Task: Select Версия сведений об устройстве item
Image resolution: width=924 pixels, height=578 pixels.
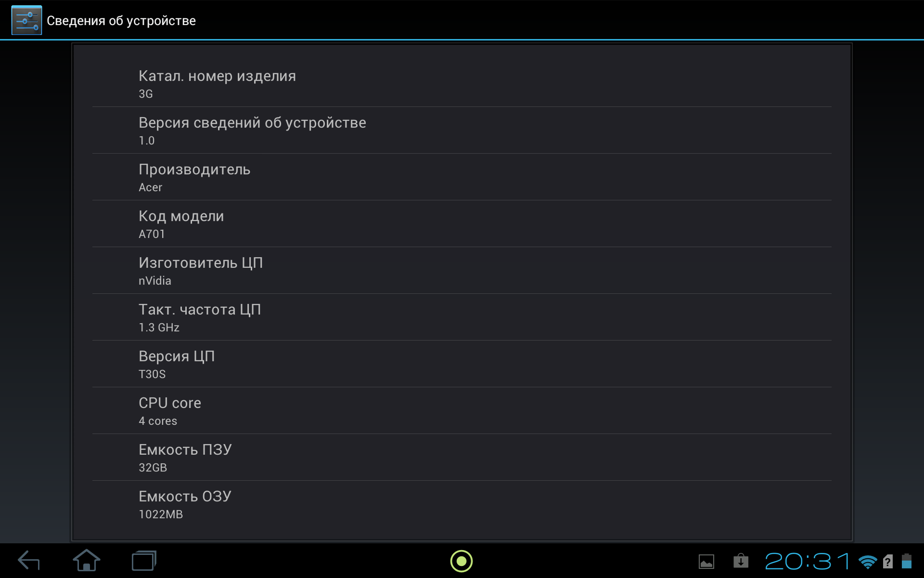Action: (462, 131)
